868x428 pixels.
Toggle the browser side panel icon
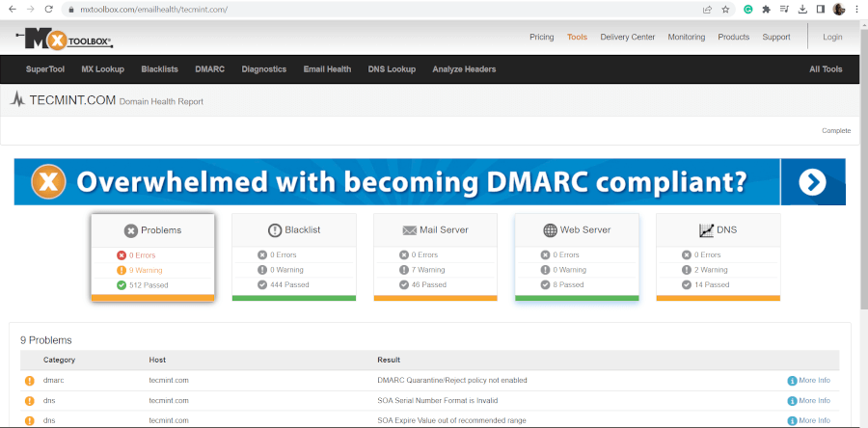pos(821,10)
